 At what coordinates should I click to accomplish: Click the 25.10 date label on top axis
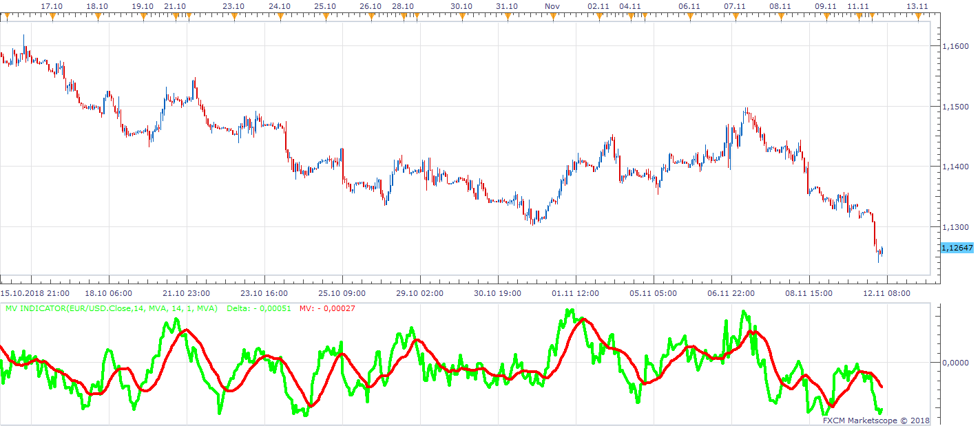324,6
